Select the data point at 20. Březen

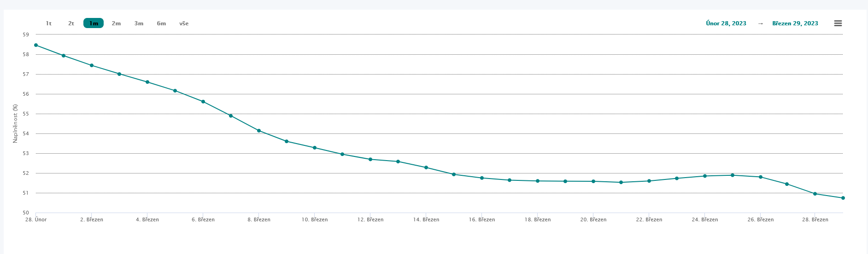(593, 181)
